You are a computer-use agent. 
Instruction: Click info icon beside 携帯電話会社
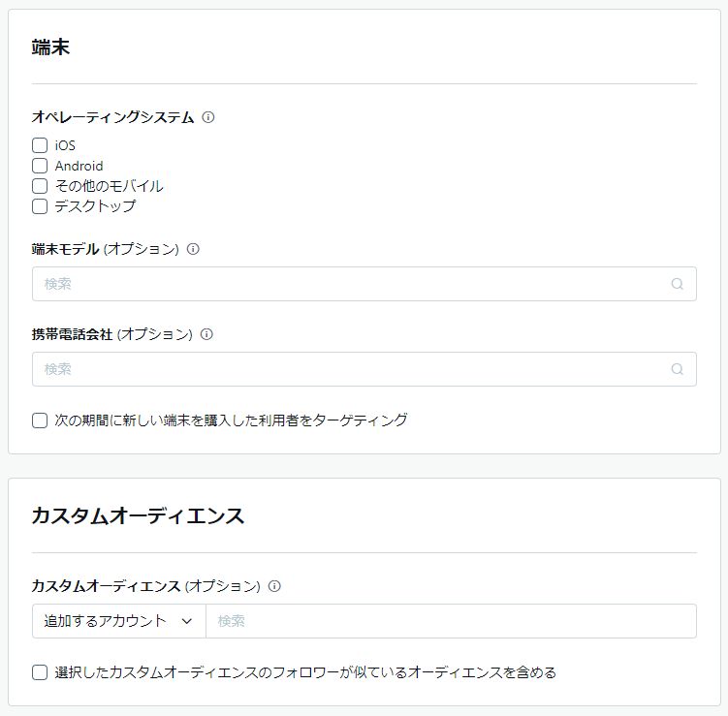[x=206, y=334]
